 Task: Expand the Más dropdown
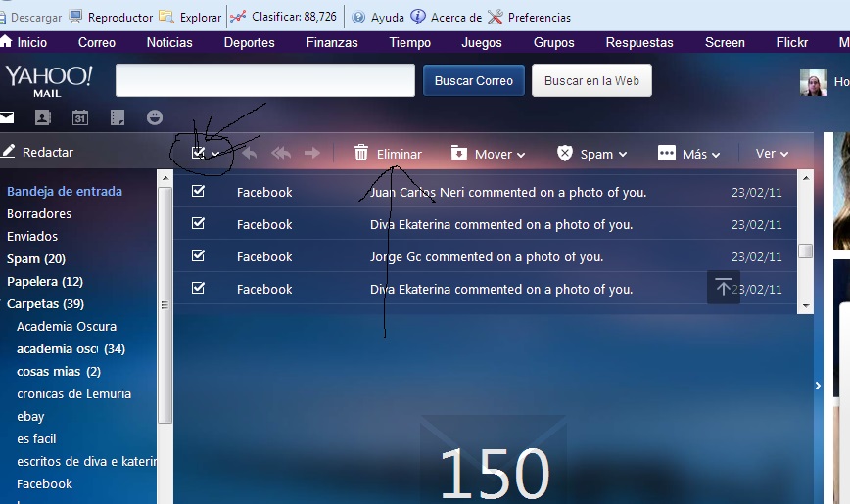point(716,155)
